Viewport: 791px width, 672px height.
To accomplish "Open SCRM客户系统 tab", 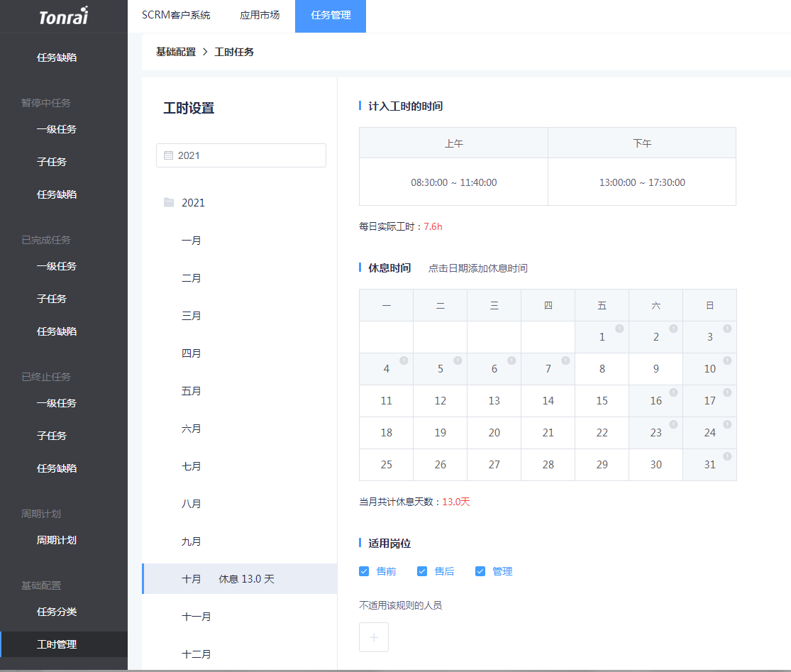I will (x=176, y=15).
